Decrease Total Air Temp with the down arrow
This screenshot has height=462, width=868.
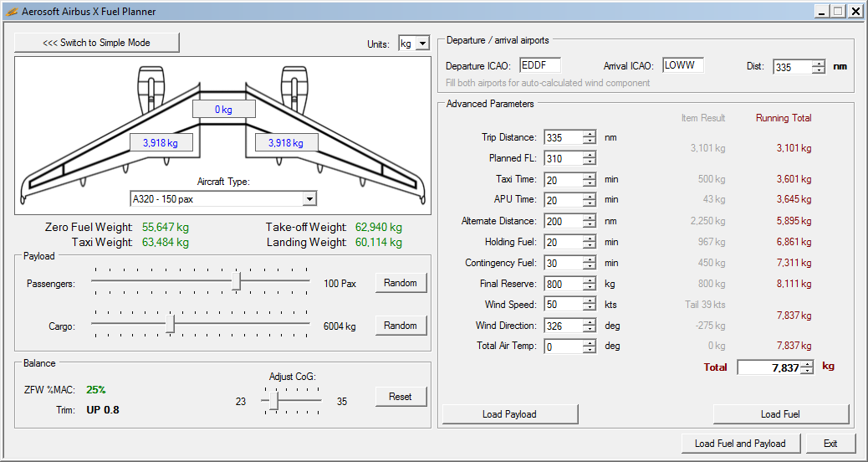(589, 350)
